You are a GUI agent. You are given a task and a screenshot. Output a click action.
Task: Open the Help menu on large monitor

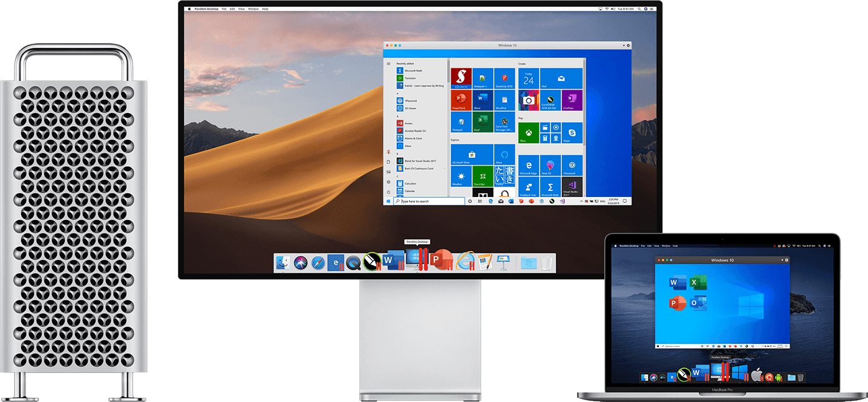click(x=265, y=9)
